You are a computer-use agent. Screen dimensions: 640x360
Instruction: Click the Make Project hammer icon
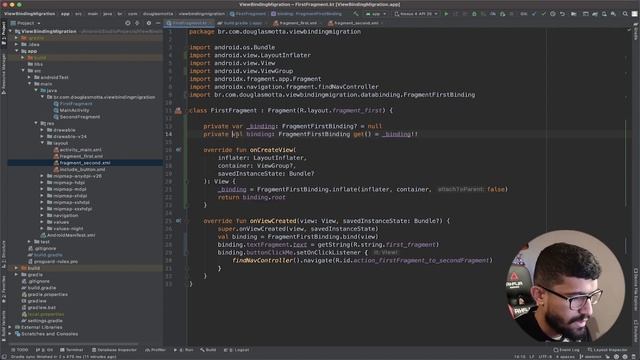point(356,14)
